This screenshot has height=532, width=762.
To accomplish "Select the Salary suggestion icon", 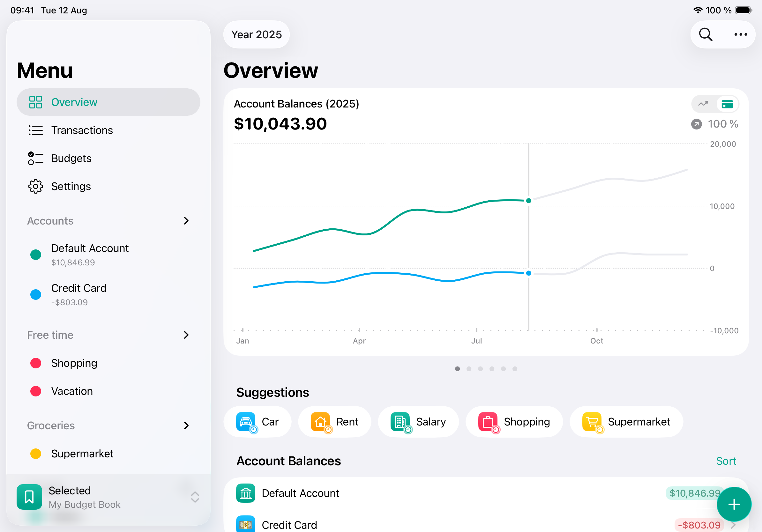I will [x=400, y=422].
